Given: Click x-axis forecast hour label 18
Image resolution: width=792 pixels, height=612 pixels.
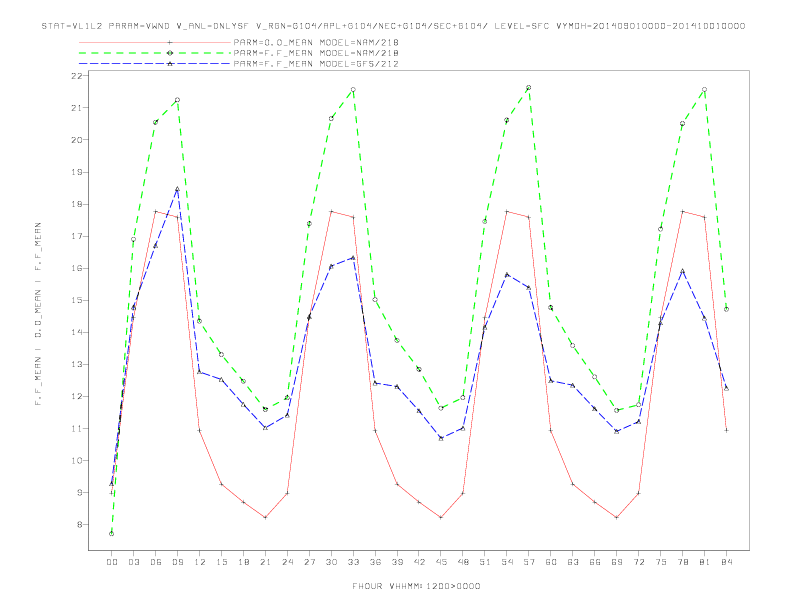Looking at the screenshot, I should tap(243, 562).
